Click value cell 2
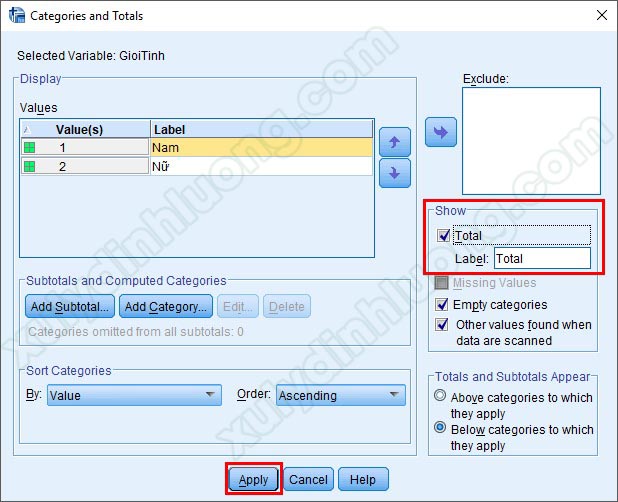 (85, 166)
